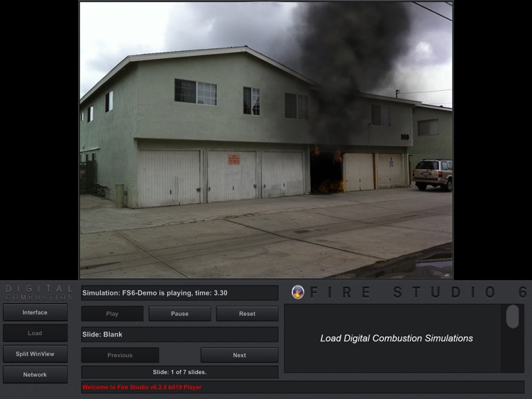Click the Load button
532x399 pixels.
point(35,333)
